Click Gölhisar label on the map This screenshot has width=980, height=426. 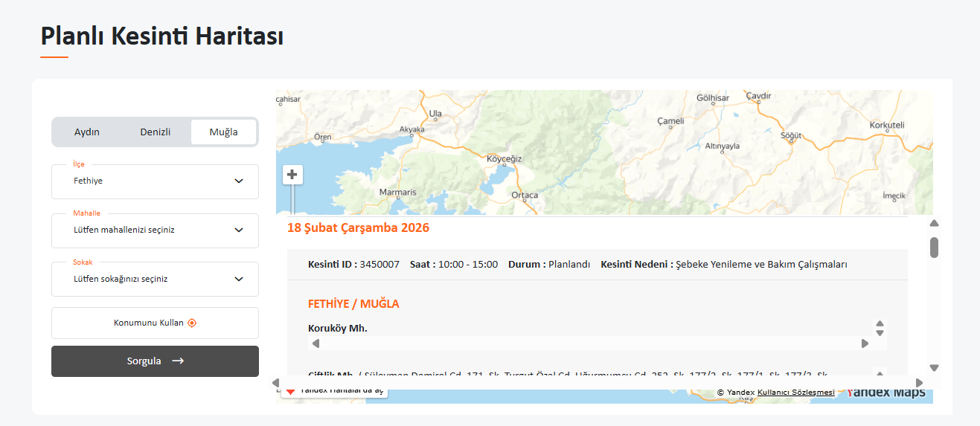(713, 98)
